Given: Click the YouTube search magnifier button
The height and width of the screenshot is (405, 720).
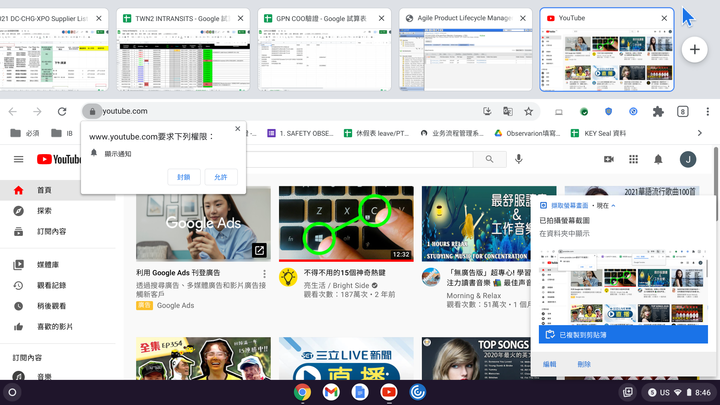Looking at the screenshot, I should 489,159.
